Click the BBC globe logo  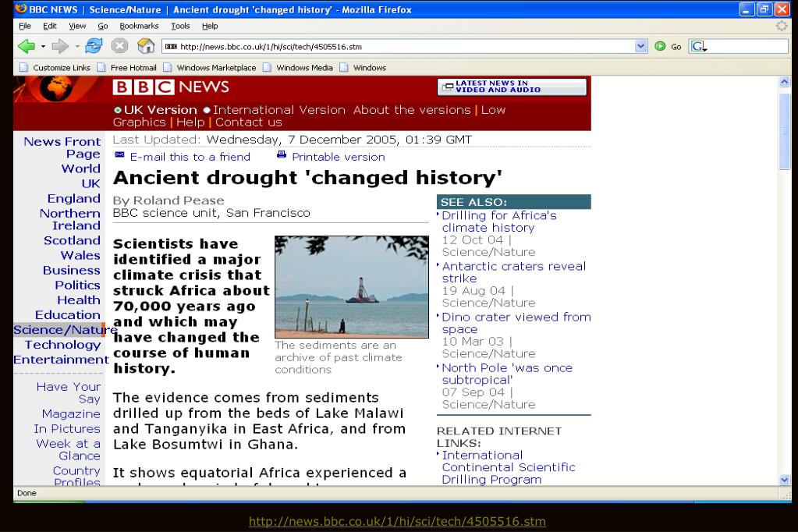[56, 88]
